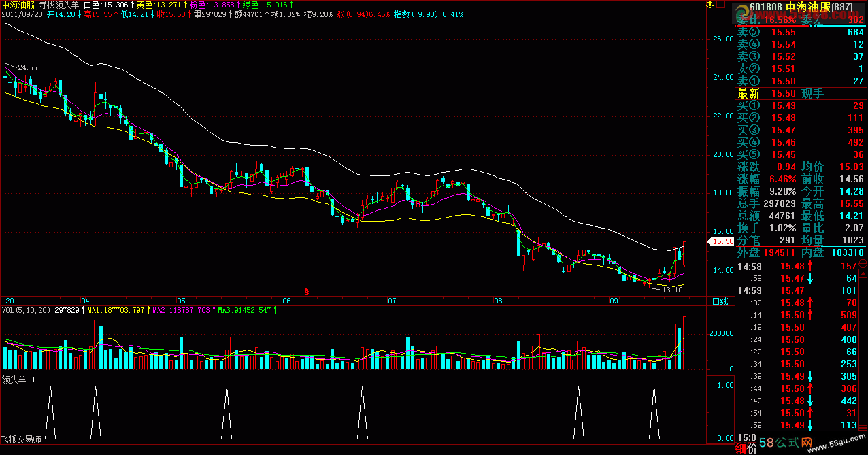Click the red square icon beside the anchor
868x455 pixels.
(720, 5)
